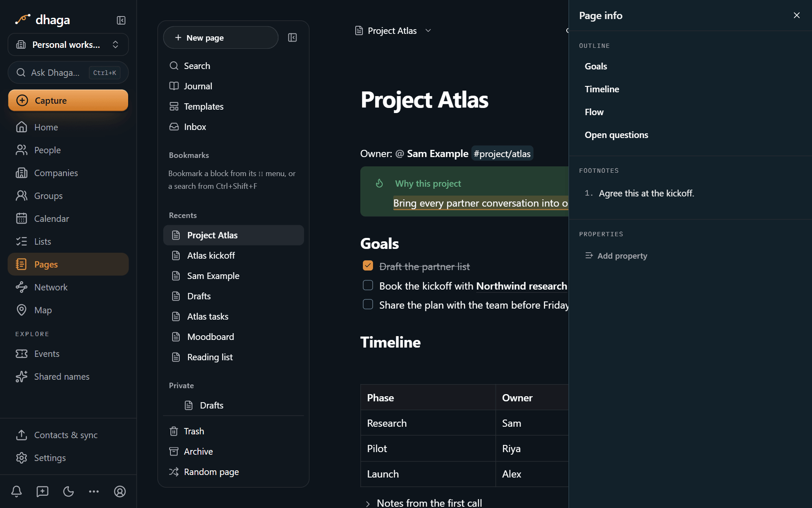
Task: Create a New page
Action: (x=221, y=38)
